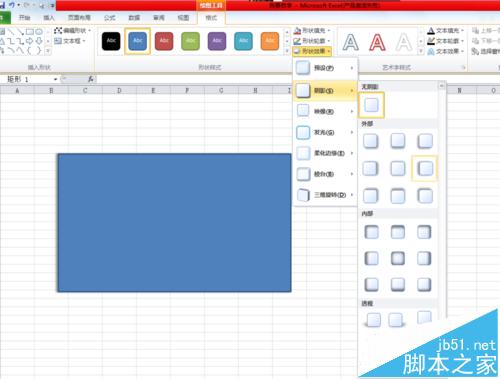Open 文本填充 text fill dropdown

[x=446, y=31]
